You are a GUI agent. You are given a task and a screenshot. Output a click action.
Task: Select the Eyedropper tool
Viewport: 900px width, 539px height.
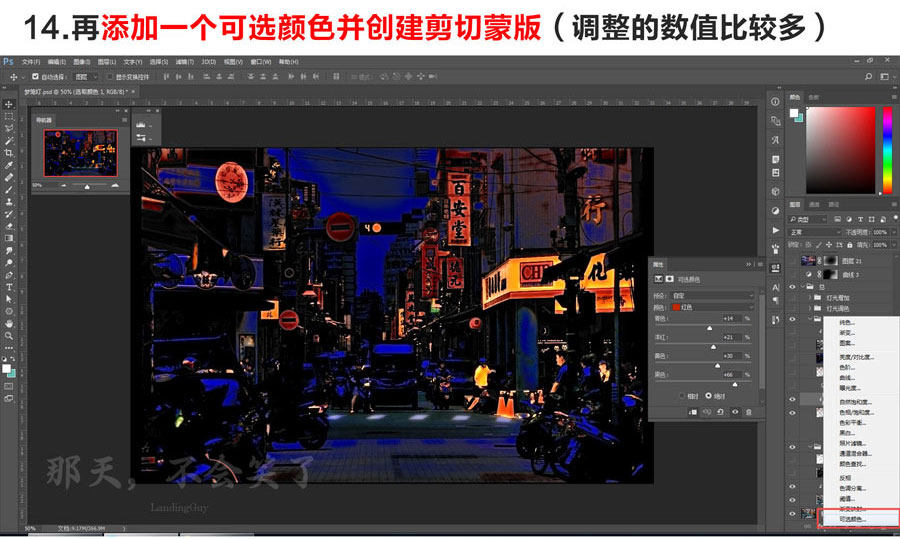click(9, 165)
